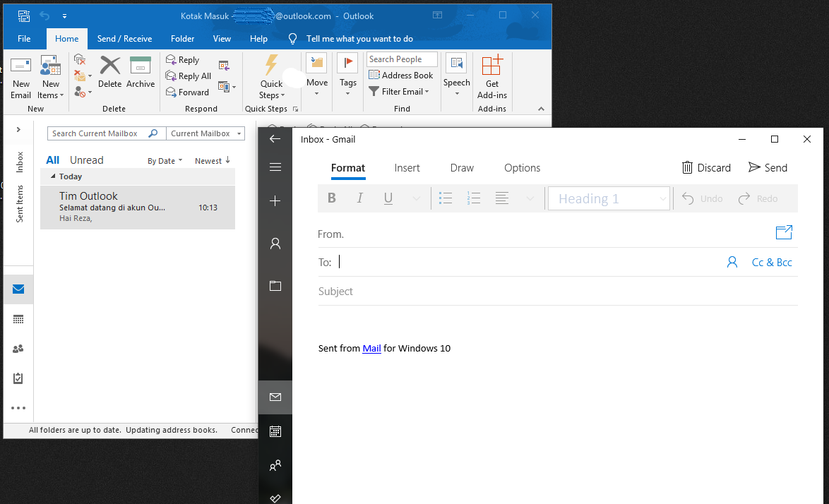
Task: Switch to Draw tab in Mail compose
Action: tap(462, 168)
